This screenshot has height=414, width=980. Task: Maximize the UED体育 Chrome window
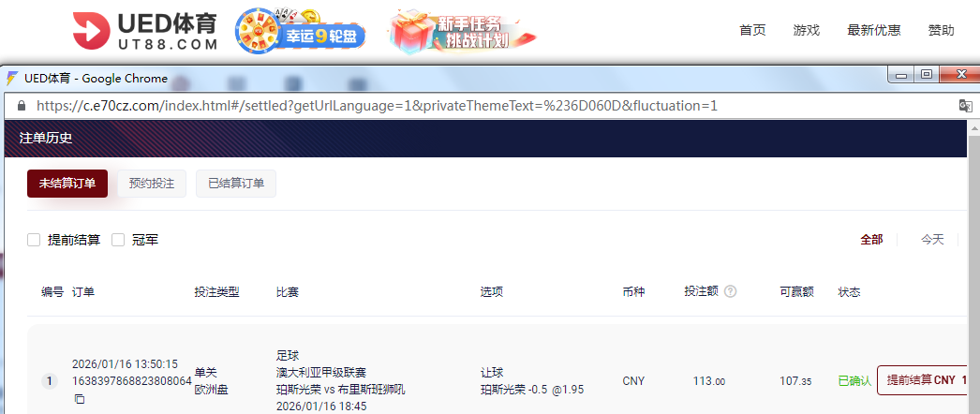927,75
